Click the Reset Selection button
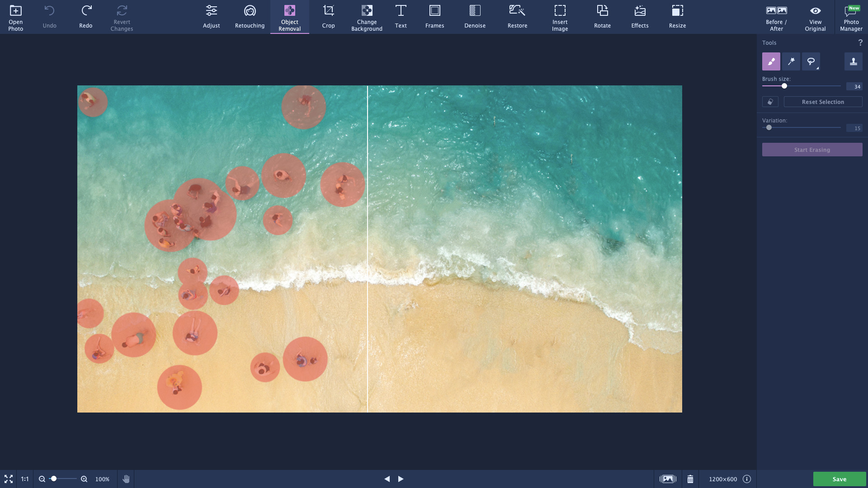This screenshot has width=868, height=488. click(x=823, y=102)
